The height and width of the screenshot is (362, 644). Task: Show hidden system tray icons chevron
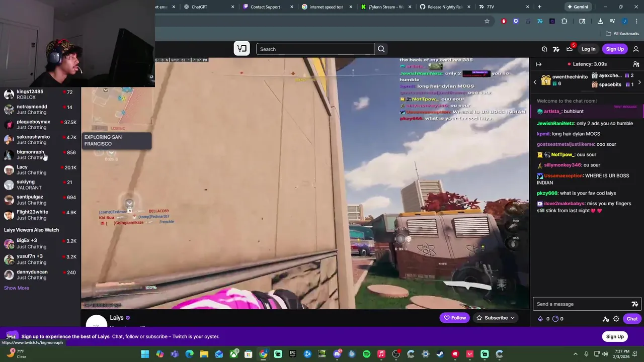[576, 354]
